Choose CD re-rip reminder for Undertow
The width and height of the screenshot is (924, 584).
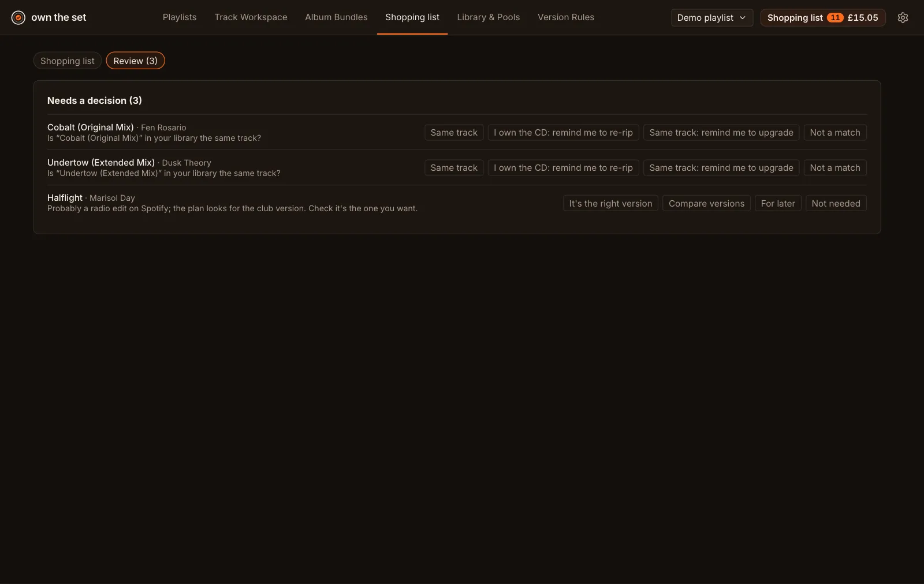click(563, 168)
